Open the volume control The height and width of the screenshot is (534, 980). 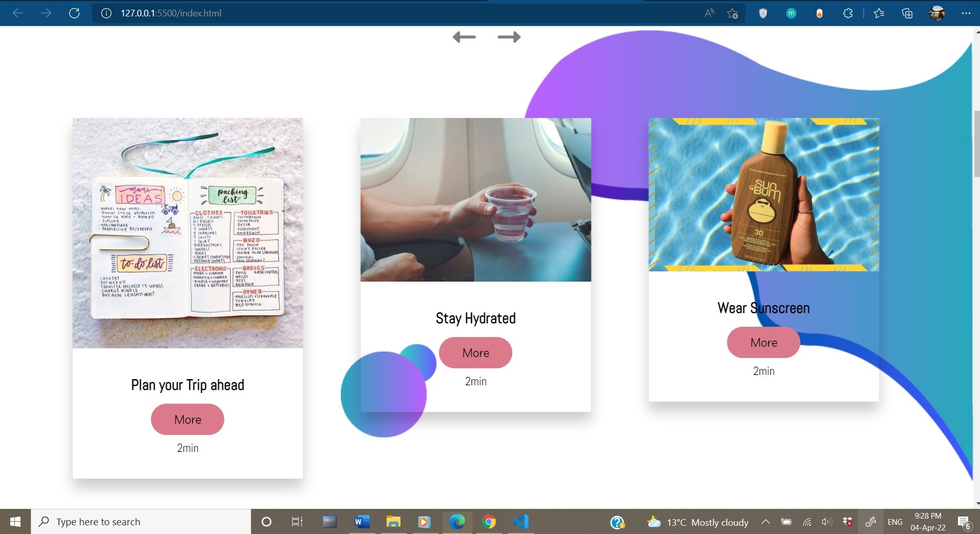click(826, 522)
